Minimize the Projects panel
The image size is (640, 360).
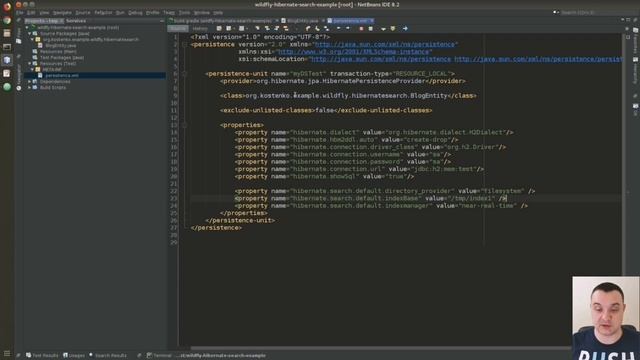click(x=162, y=21)
